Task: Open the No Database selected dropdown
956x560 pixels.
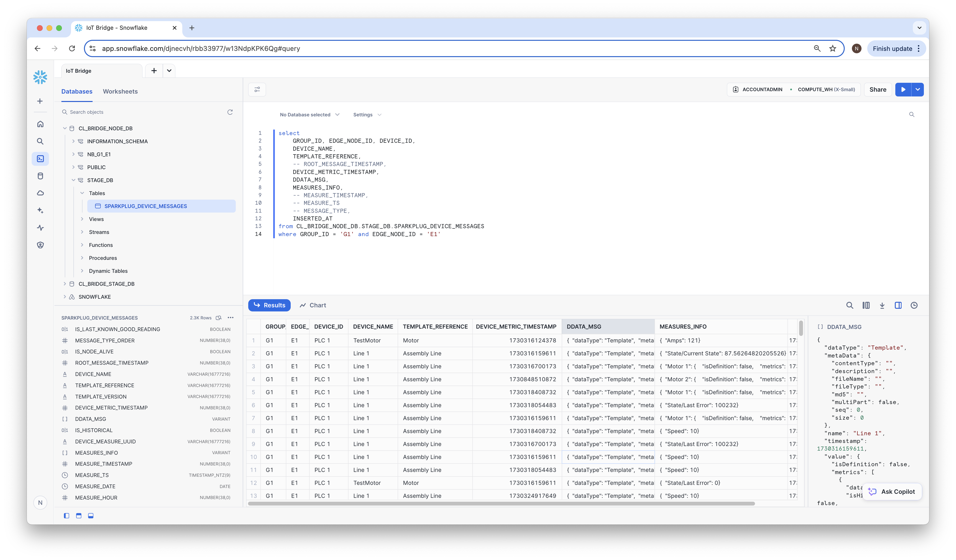Action: 309,115
